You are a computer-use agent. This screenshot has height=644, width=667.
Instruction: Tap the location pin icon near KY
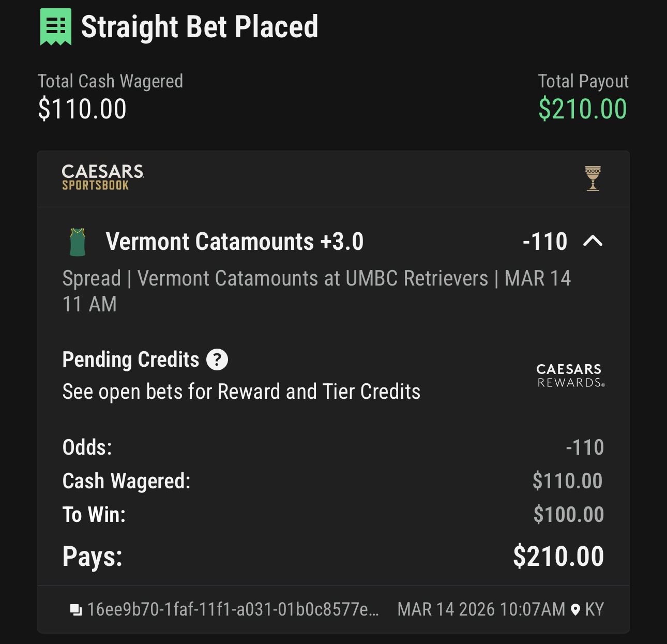575,610
